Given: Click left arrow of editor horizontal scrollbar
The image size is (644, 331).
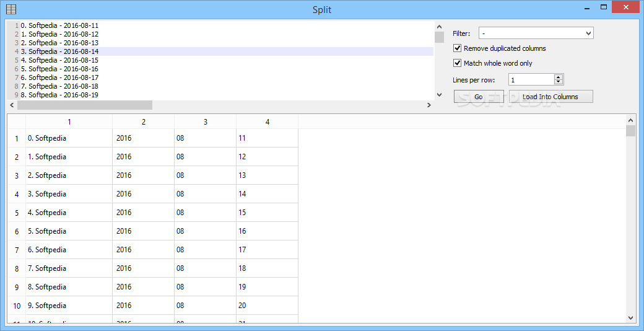Looking at the screenshot, I should click(x=12, y=105).
